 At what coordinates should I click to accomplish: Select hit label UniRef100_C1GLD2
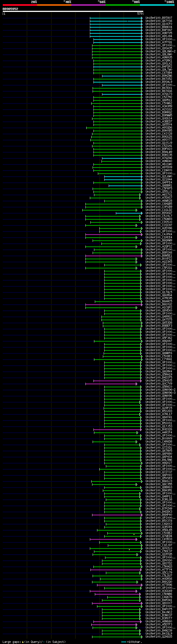(x=159, y=210)
